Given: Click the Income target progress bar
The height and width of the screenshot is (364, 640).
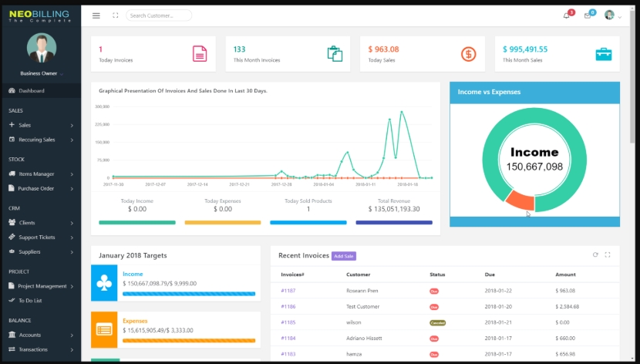Looking at the screenshot, I should [x=188, y=294].
